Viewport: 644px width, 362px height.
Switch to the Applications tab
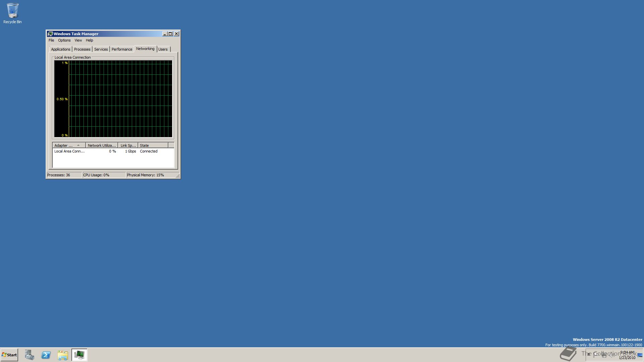click(x=60, y=49)
